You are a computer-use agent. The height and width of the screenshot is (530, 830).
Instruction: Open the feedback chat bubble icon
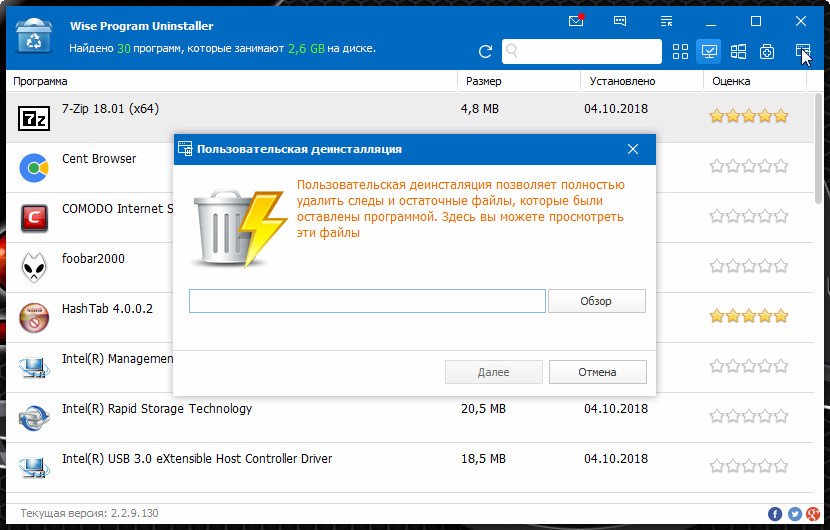click(x=620, y=21)
